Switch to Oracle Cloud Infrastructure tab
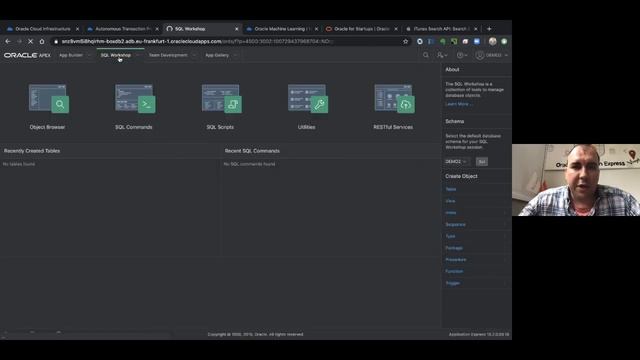 click(x=42, y=29)
